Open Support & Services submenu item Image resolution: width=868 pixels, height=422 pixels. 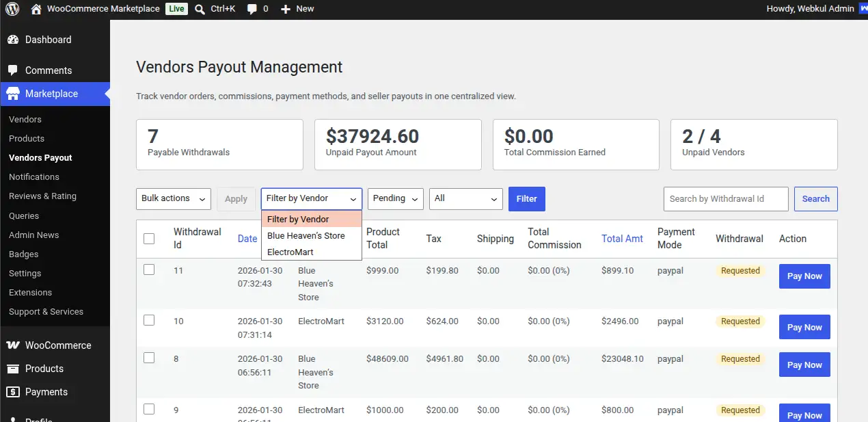point(46,311)
